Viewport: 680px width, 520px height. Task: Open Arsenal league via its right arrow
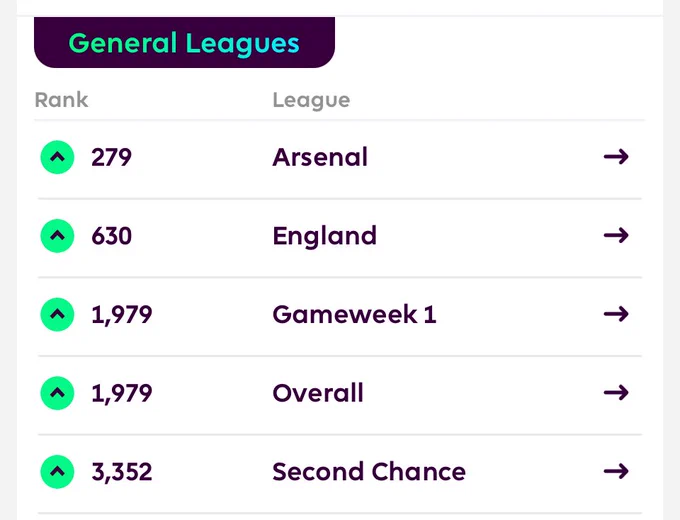pyautogui.click(x=616, y=157)
